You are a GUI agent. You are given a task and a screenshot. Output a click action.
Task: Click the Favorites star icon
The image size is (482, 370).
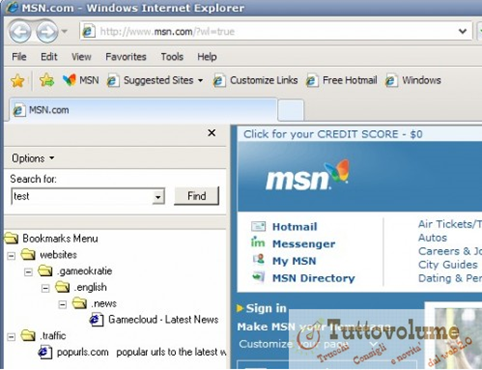pos(17,81)
